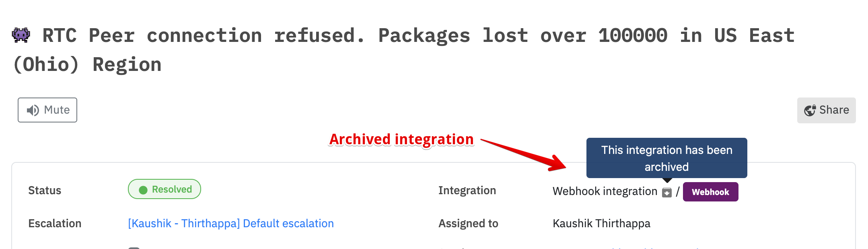868x249 pixels.
Task: Click the alien monster emoji icon
Action: click(21, 35)
